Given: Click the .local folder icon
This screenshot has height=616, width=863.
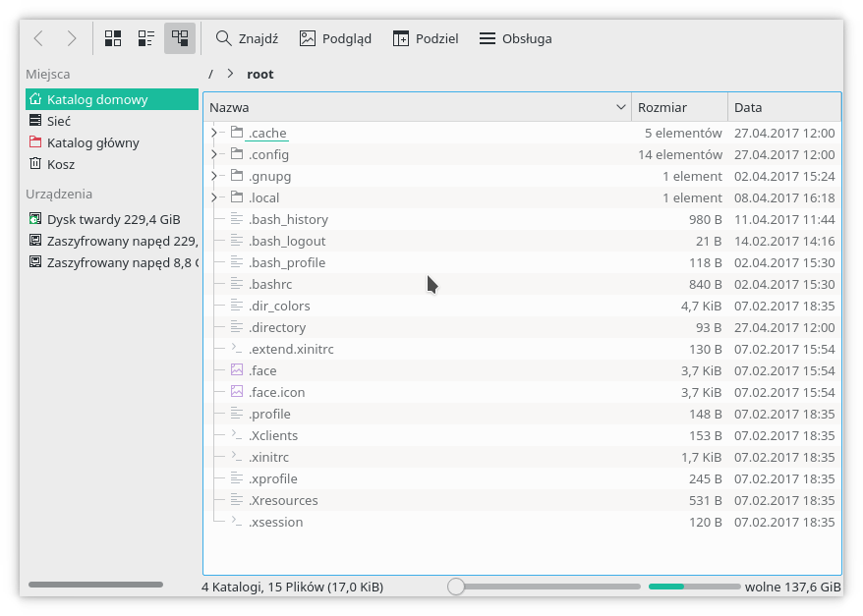Looking at the screenshot, I should [237, 196].
